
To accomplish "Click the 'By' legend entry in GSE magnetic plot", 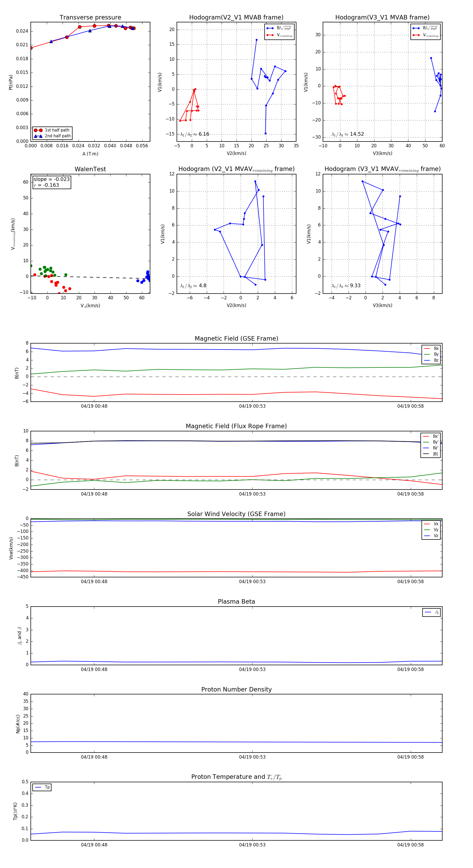I will click(x=431, y=354).
